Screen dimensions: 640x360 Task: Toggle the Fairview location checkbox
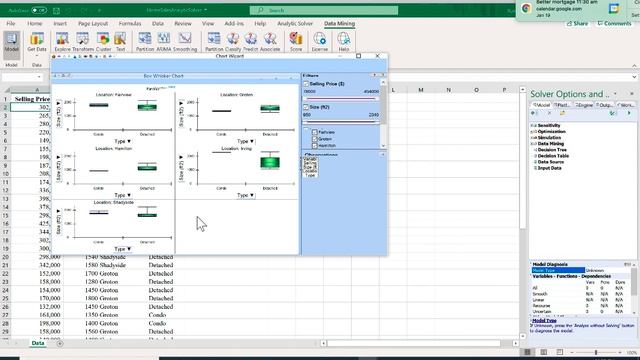tap(314, 132)
